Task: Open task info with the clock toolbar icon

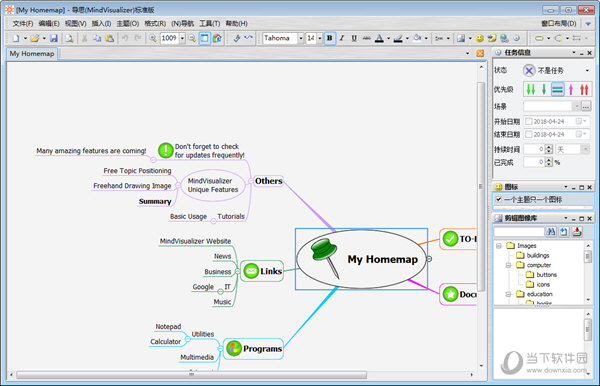Action: pos(517,38)
